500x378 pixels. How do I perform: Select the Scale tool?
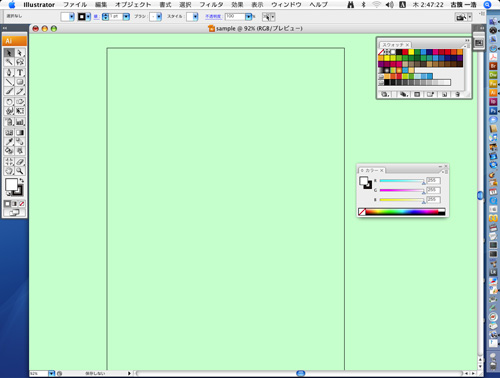(20, 102)
